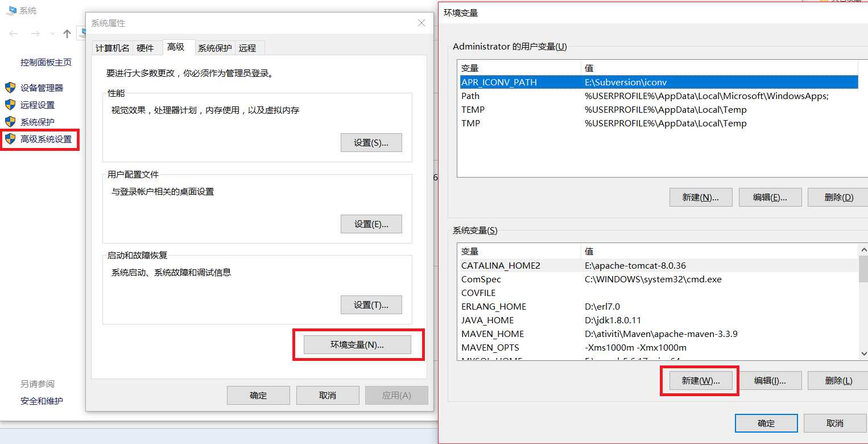This screenshot has height=444, width=868.
Task: Sort system variables by 变量 header
Action: point(519,252)
